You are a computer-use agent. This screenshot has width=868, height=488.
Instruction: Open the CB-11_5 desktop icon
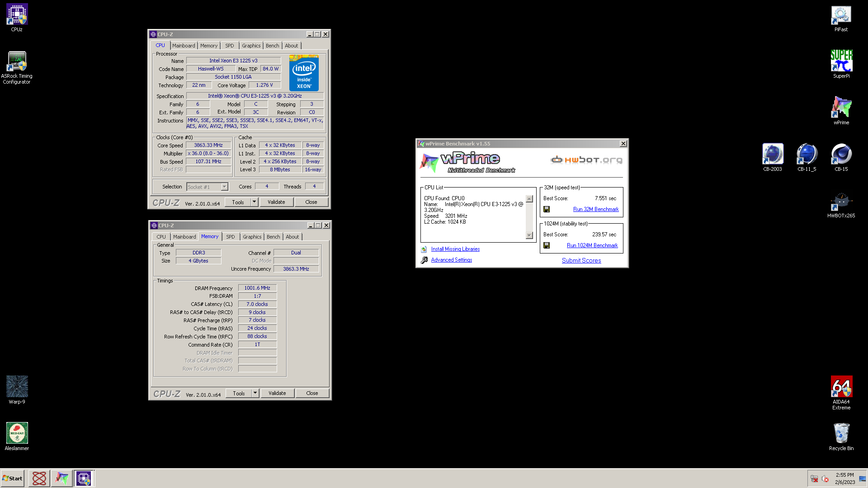pyautogui.click(x=807, y=157)
